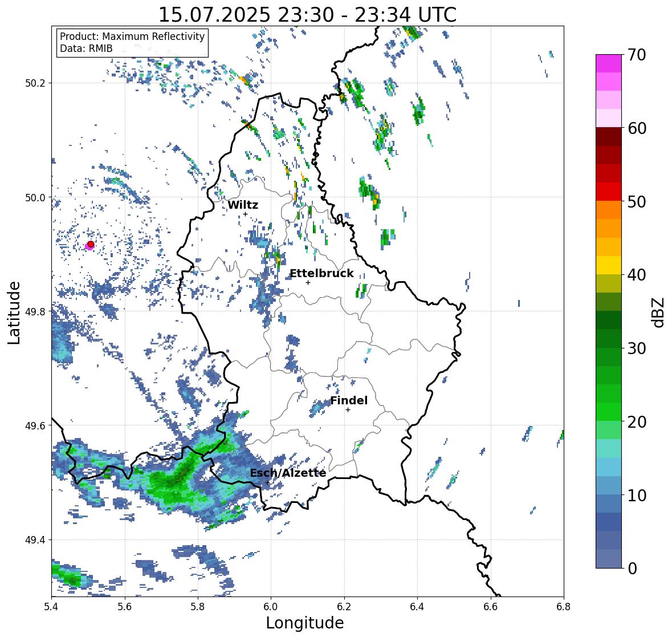
Task: Click the 5.4 longitude tick label
Action: [x=51, y=607]
